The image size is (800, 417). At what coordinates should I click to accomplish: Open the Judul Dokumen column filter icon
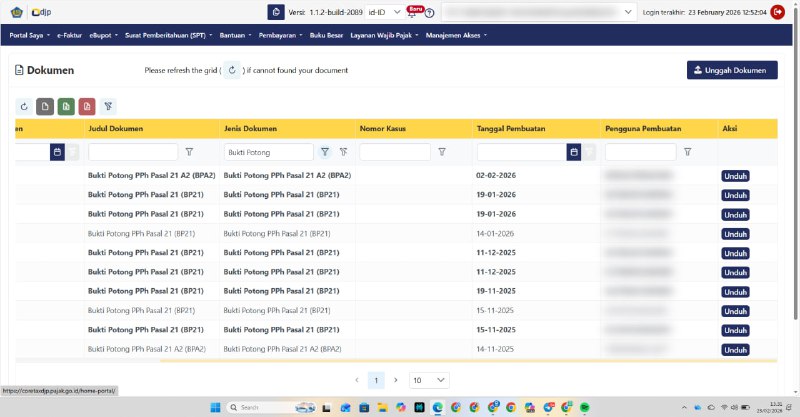[x=189, y=152]
